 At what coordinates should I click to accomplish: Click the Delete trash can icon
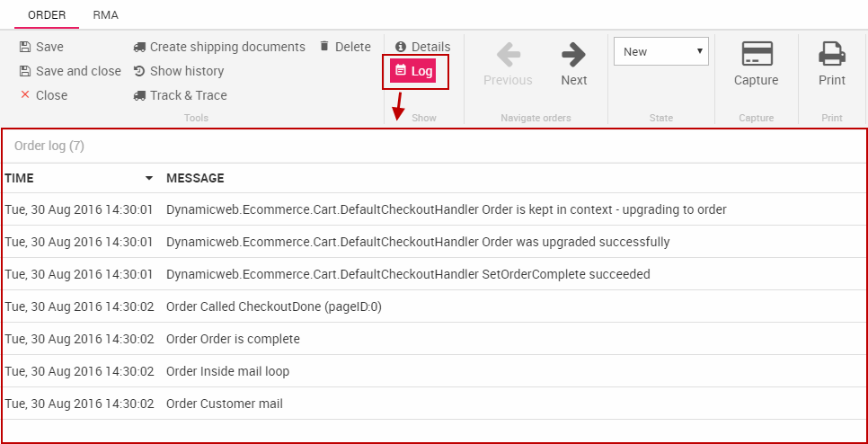point(324,47)
